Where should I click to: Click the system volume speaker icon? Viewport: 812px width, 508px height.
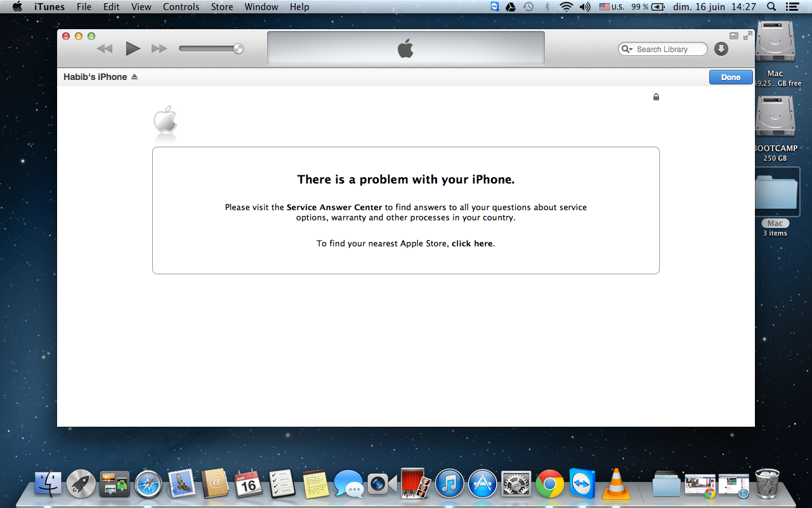586,7
